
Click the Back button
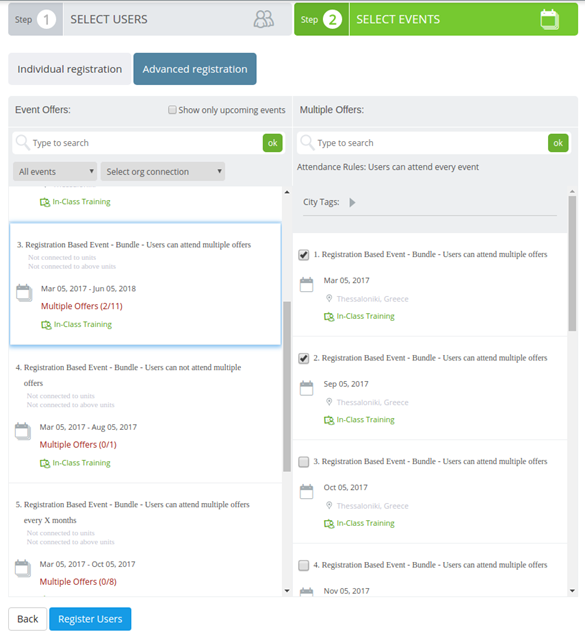click(27, 618)
